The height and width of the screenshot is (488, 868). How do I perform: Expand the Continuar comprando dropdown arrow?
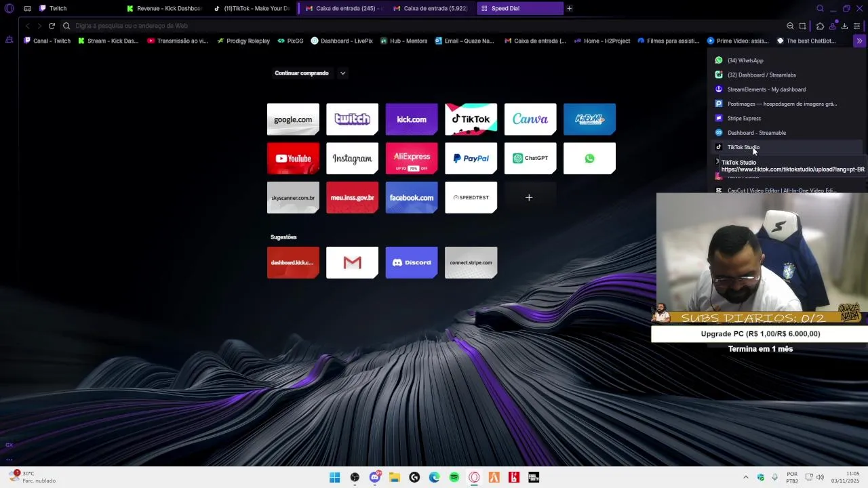pyautogui.click(x=342, y=73)
